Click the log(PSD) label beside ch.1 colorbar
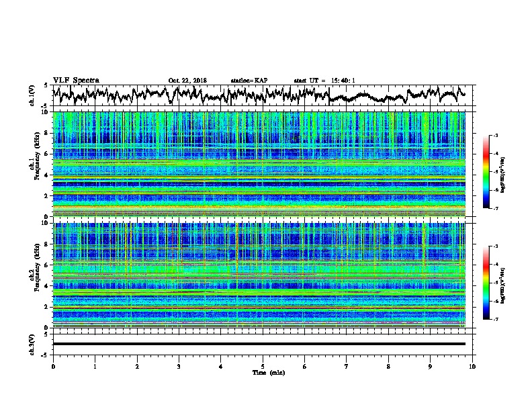 coord(503,175)
